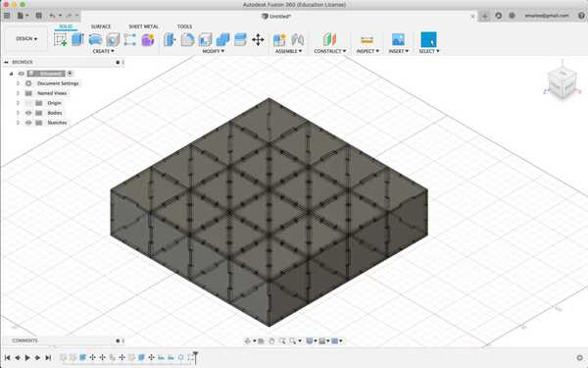The width and height of the screenshot is (588, 368).
Task: Toggle visibility of the Origin folder
Action: 28,103
